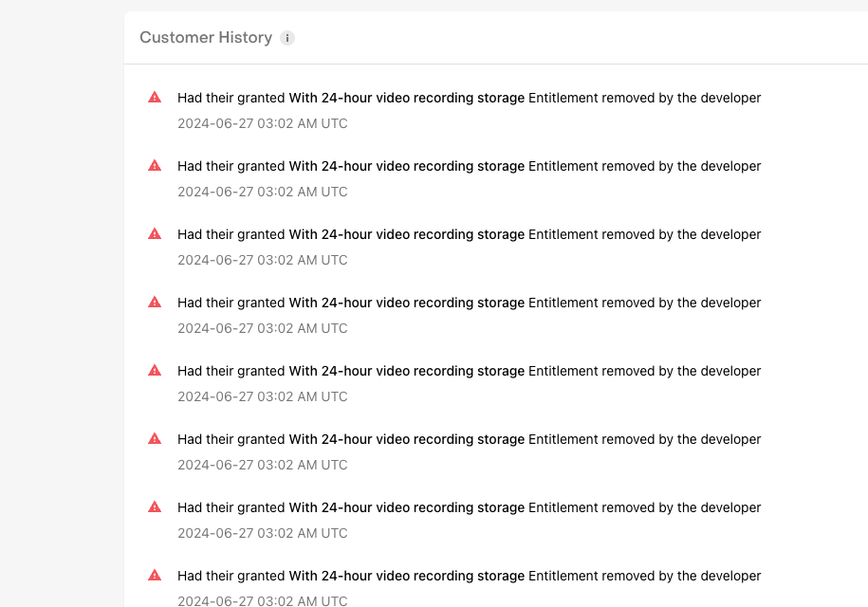Select the sixth entry's red warning icon

tap(155, 439)
